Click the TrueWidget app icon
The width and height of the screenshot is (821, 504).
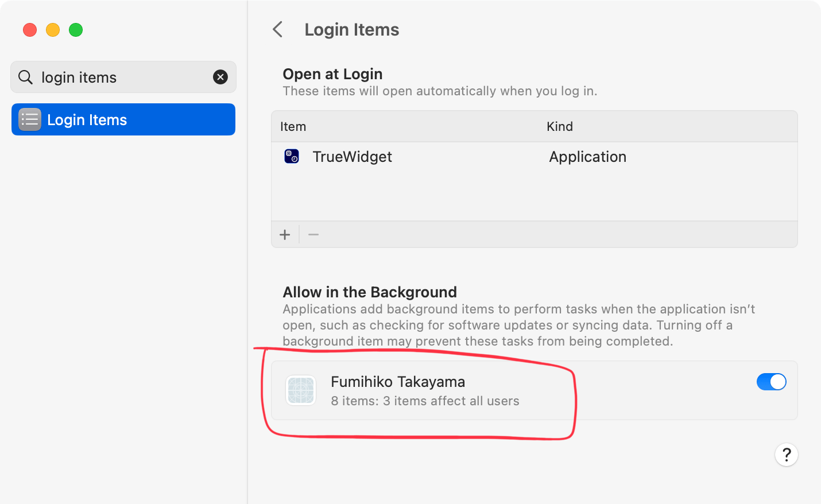292,156
